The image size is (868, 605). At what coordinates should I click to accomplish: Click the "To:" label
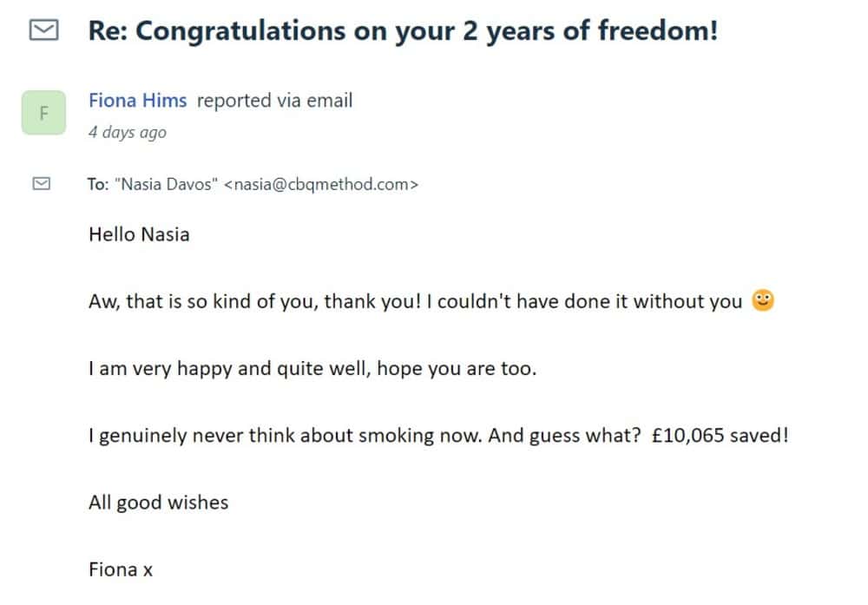tap(97, 184)
